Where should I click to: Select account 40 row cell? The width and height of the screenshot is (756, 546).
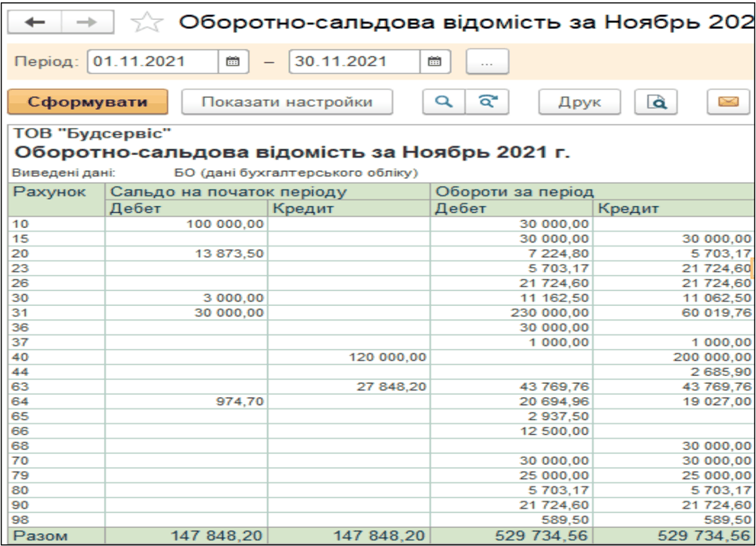click(56, 357)
